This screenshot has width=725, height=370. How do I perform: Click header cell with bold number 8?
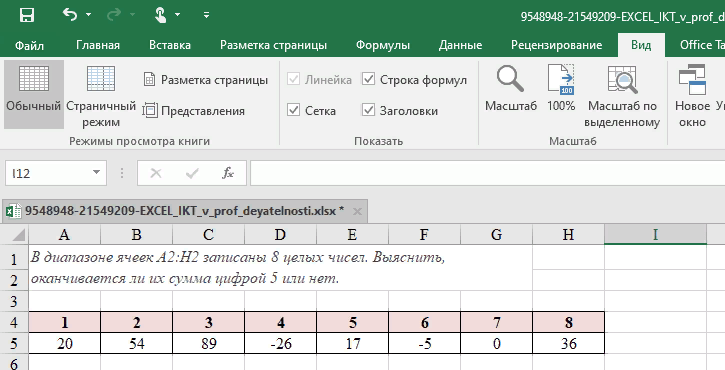[569, 322]
